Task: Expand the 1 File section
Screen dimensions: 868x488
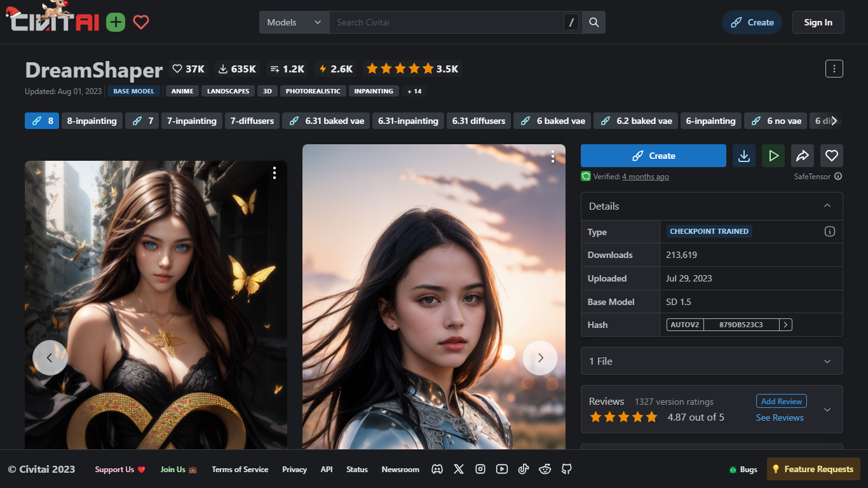Action: coord(712,361)
